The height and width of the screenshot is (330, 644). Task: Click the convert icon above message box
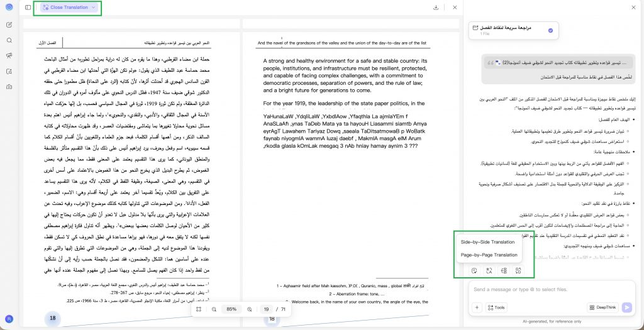pos(519,270)
